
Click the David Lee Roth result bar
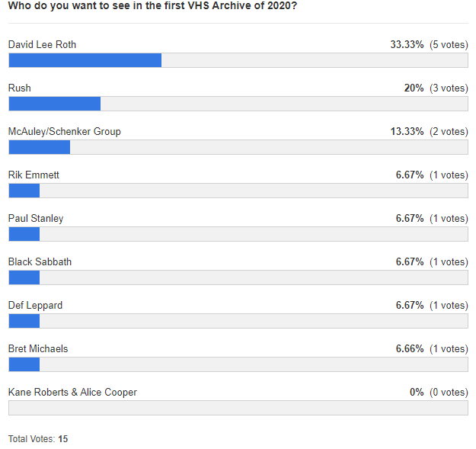(238, 60)
